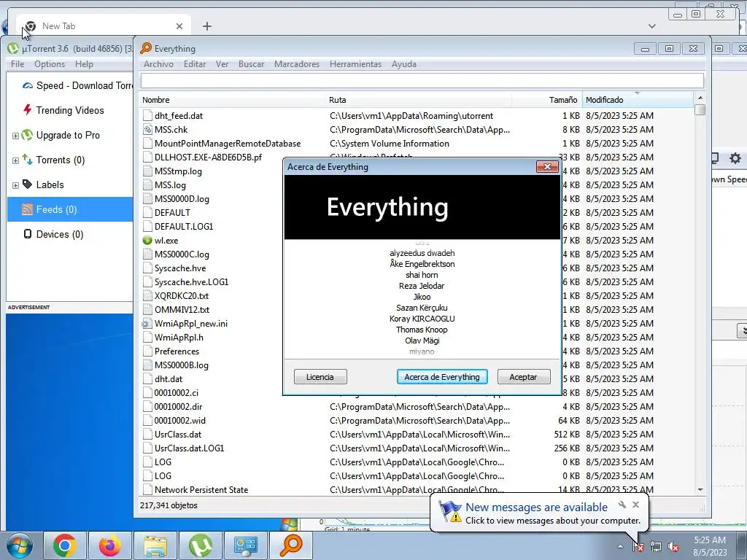The height and width of the screenshot is (560, 747).
Task: Open the Buscar menu in Everything
Action: (x=251, y=64)
